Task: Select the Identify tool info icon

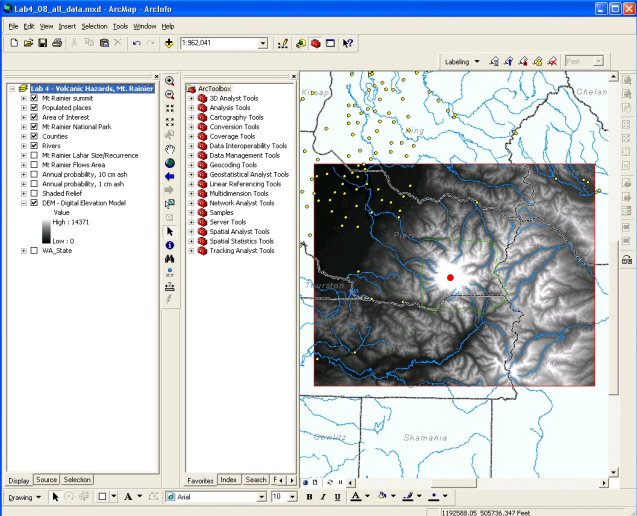Action: coord(170,245)
